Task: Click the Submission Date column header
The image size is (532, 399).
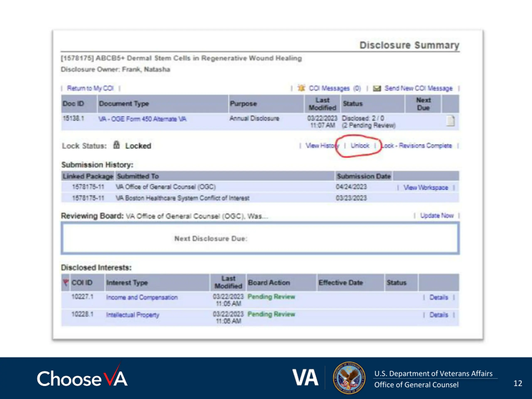Action: click(364, 176)
